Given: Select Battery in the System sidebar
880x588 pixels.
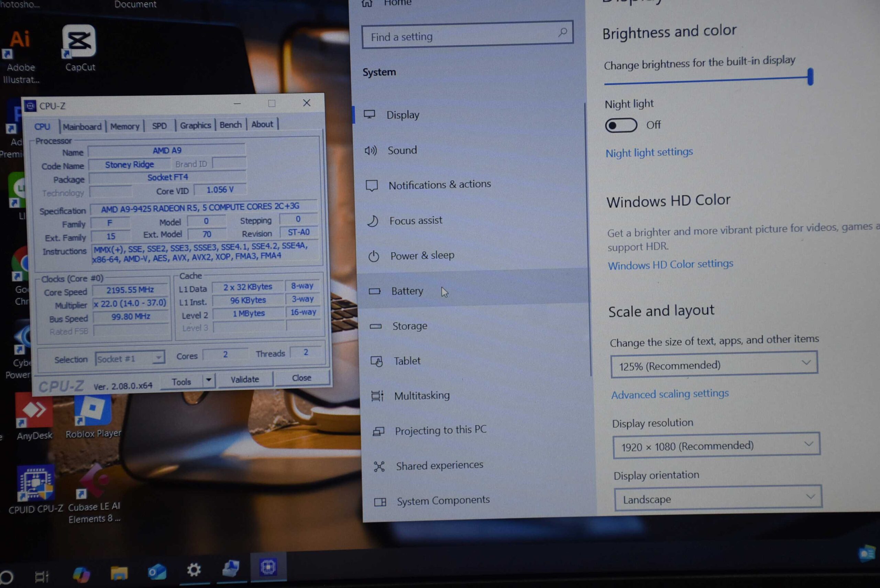Looking at the screenshot, I should [x=407, y=291].
